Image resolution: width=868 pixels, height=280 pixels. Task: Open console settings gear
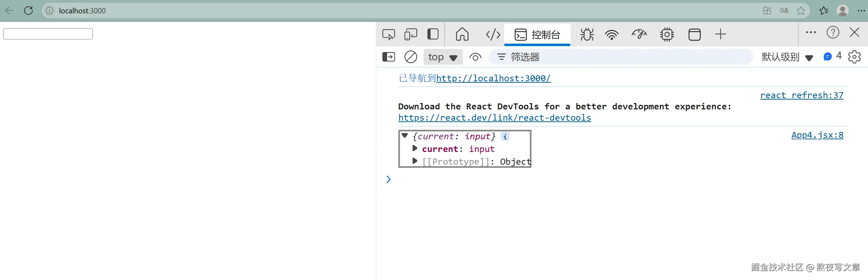point(854,57)
